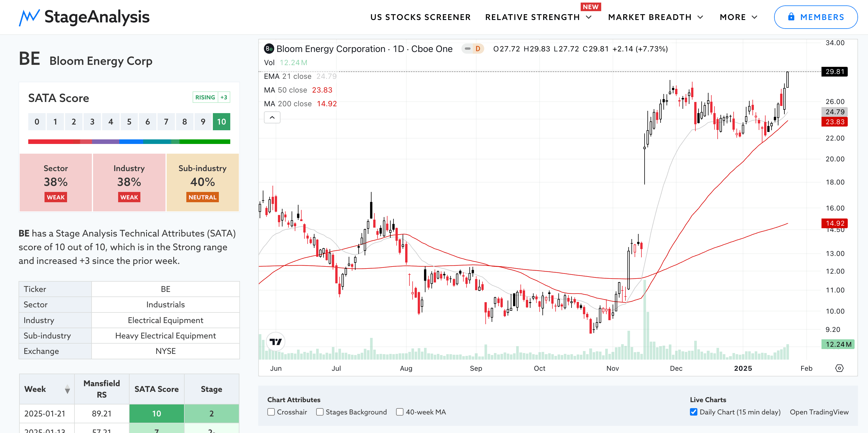
Task: Click the Stage column header
Action: 212,389
